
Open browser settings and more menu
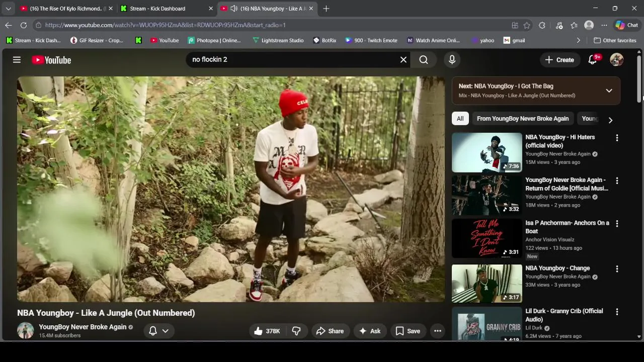click(x=604, y=25)
